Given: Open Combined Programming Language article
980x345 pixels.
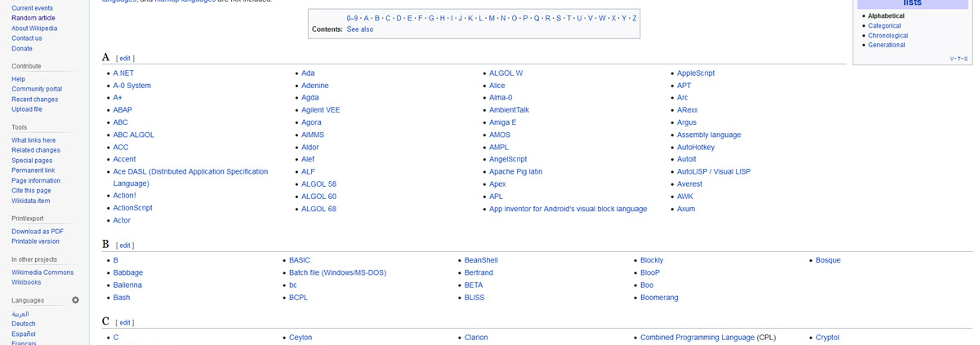Looking at the screenshot, I should [697, 338].
